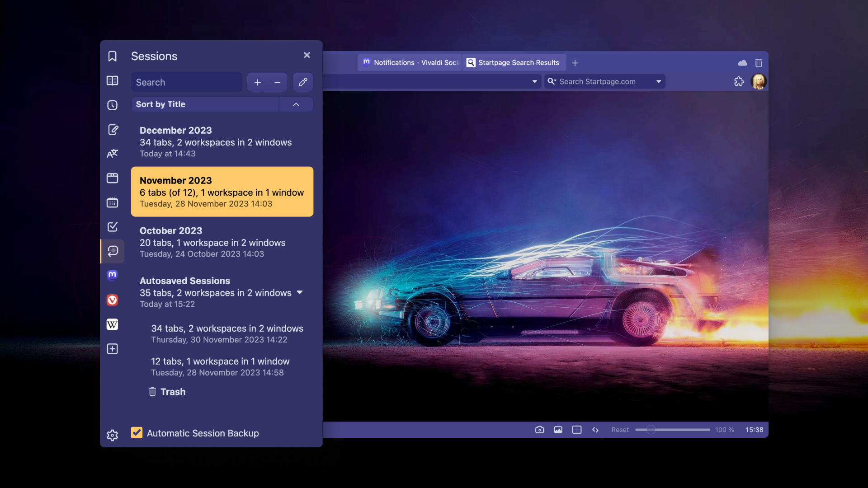The image size is (868, 488).
Task: Click the Vivaldi browser icon in sidebar
Action: (112, 299)
